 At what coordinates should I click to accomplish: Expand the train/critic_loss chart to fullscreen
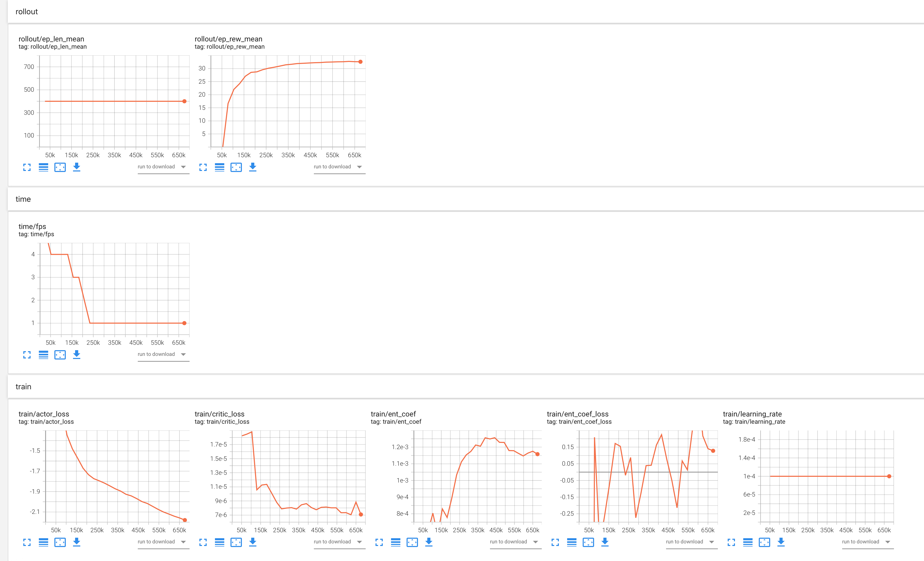[x=203, y=542]
